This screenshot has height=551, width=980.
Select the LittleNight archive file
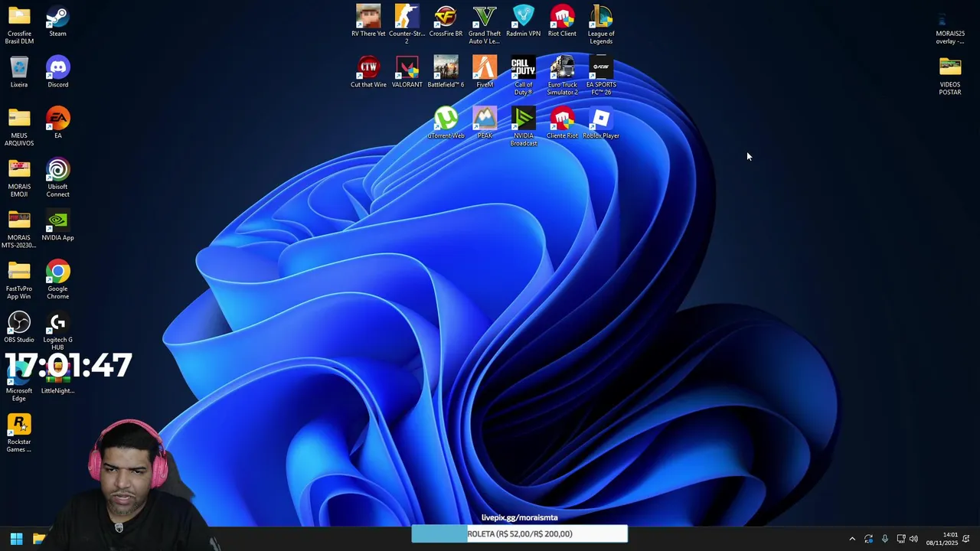tap(57, 378)
